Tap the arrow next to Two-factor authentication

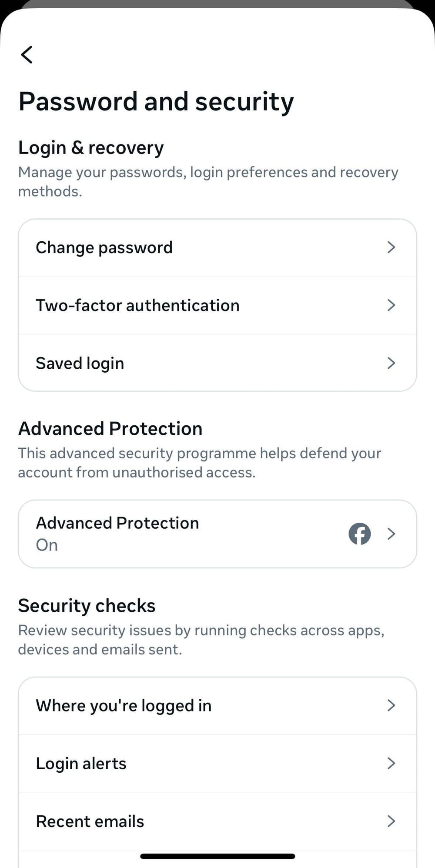(x=391, y=305)
